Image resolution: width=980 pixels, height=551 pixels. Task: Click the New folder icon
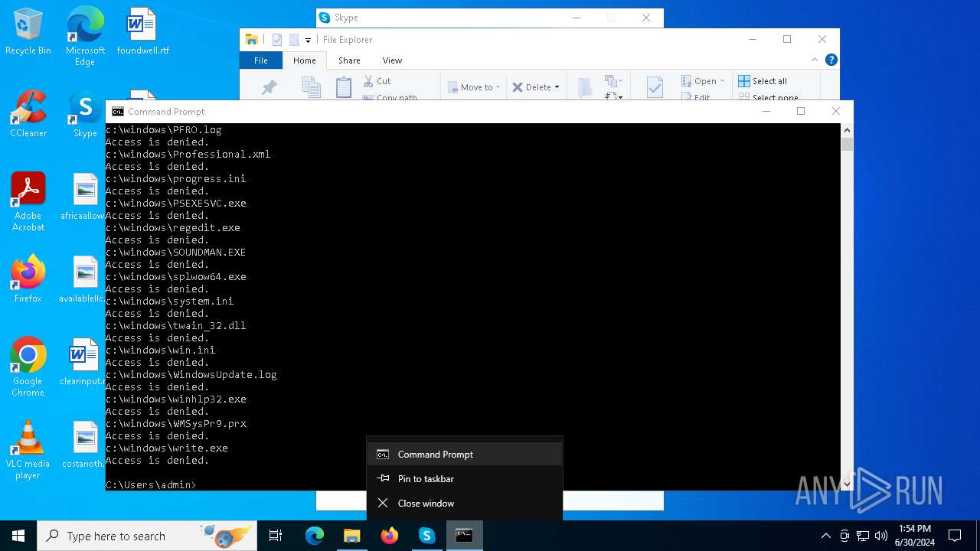point(585,88)
